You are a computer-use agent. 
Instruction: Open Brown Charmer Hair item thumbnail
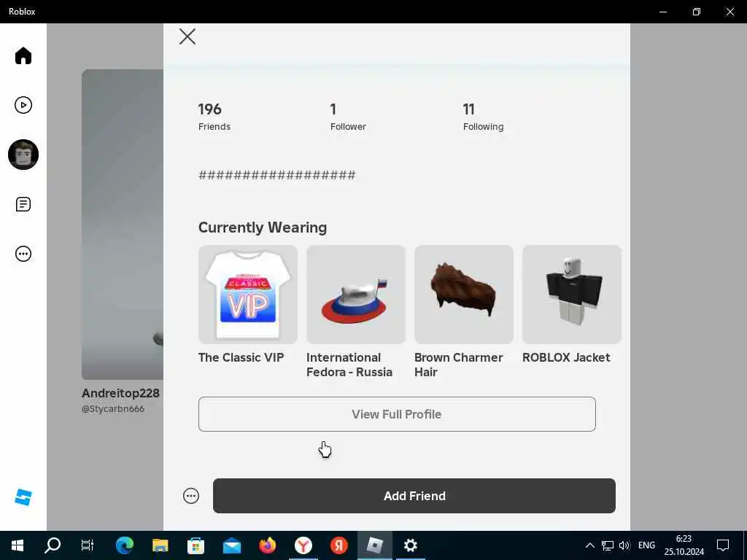point(463,295)
